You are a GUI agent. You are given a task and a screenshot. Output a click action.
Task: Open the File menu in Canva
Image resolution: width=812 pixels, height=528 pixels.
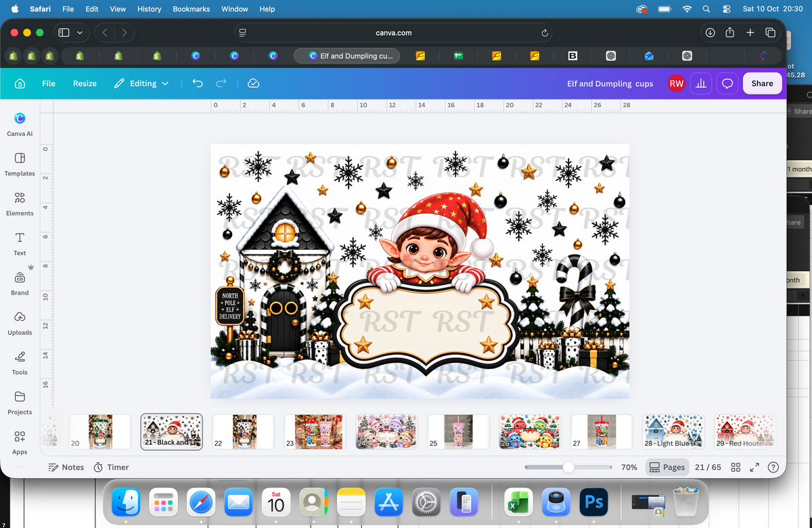pyautogui.click(x=49, y=83)
